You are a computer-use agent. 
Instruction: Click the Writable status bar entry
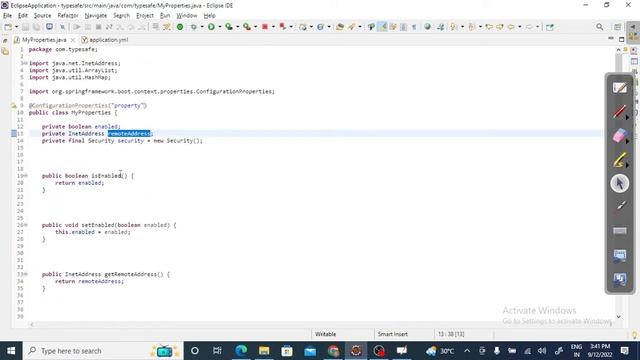[325, 334]
